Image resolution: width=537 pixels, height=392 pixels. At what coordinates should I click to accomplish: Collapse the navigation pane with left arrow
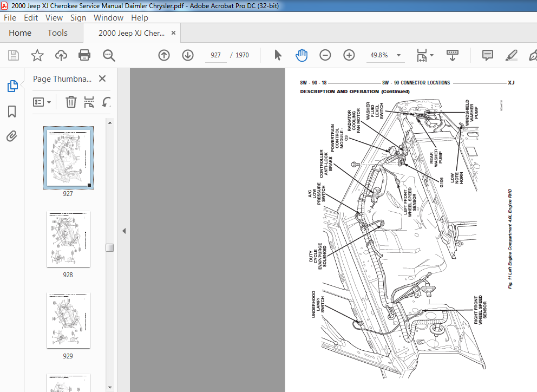[124, 231]
